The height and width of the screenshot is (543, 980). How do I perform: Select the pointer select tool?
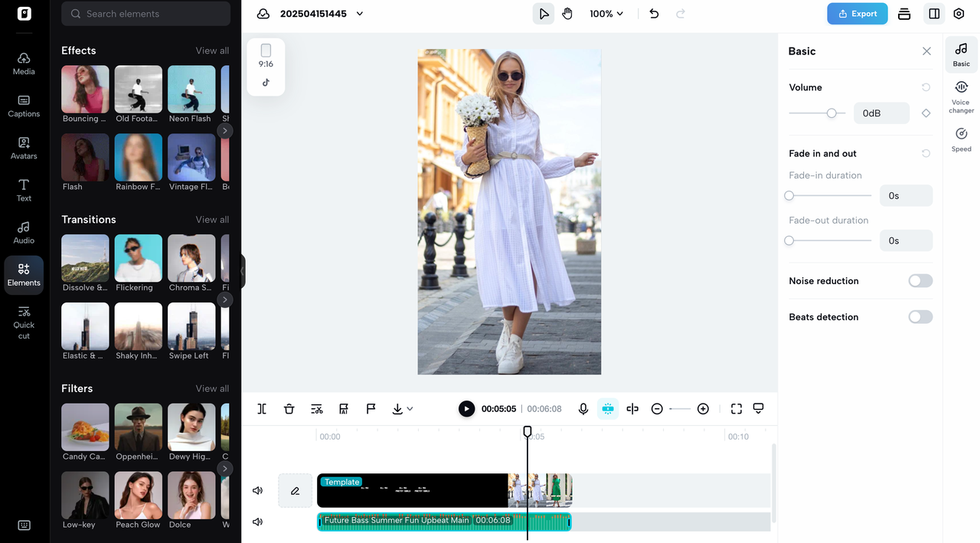click(544, 14)
